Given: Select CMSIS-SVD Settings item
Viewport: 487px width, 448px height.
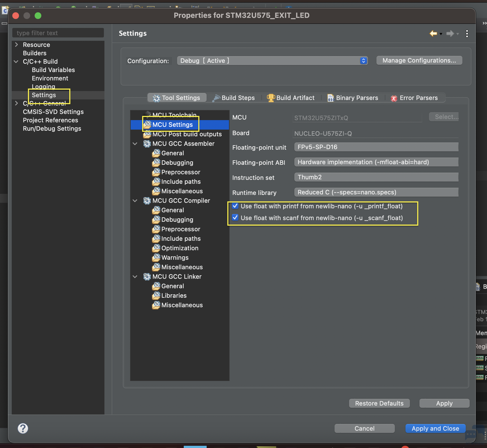Looking at the screenshot, I should click(x=53, y=112).
